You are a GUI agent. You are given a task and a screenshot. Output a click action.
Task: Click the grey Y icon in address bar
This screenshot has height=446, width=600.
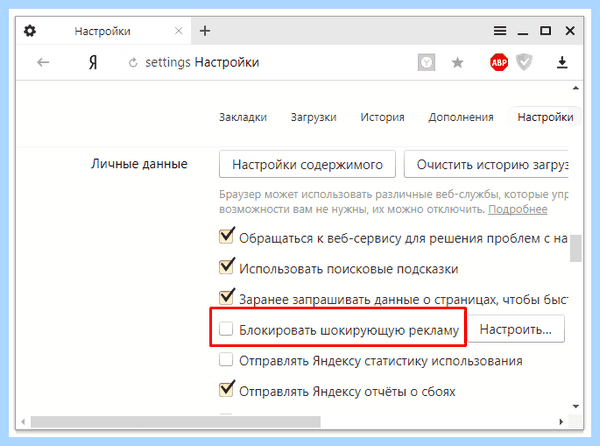coord(426,62)
